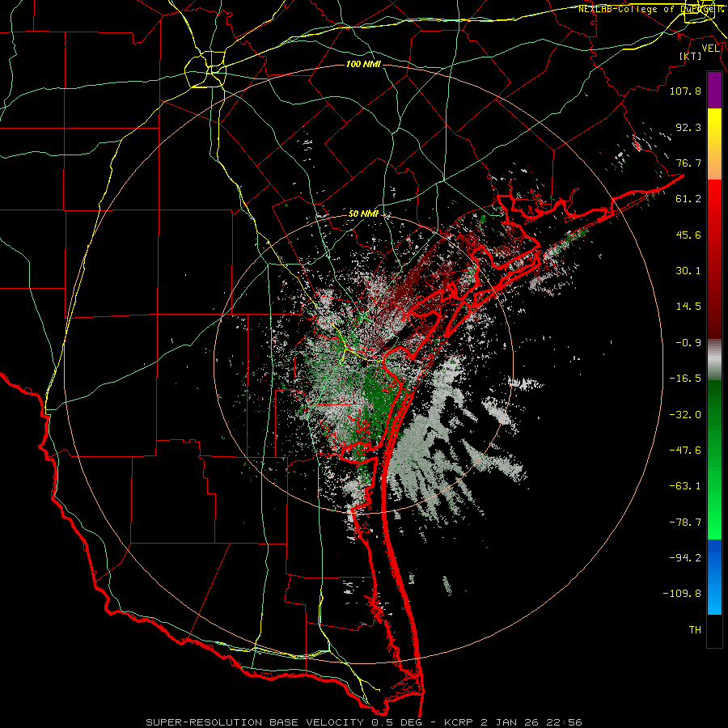
Task: Click the purple segment of the velocity color bar
Action: pos(714,91)
